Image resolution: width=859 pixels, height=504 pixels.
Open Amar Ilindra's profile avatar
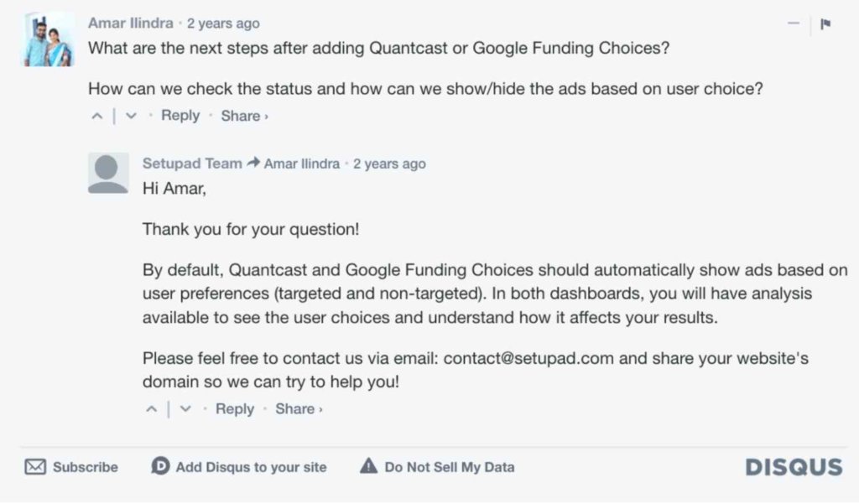(x=48, y=39)
